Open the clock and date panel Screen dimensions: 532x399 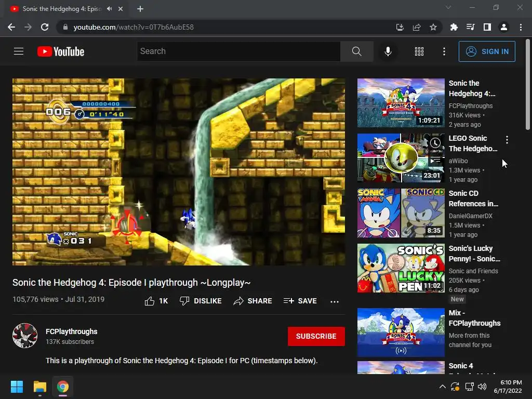[x=508, y=387]
